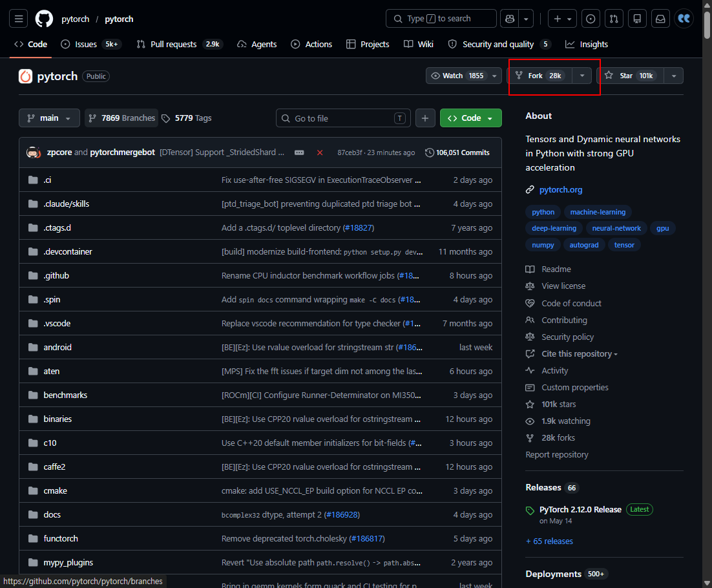Open pull request #186928 link
The height and width of the screenshot is (588, 712).
[x=342, y=515]
